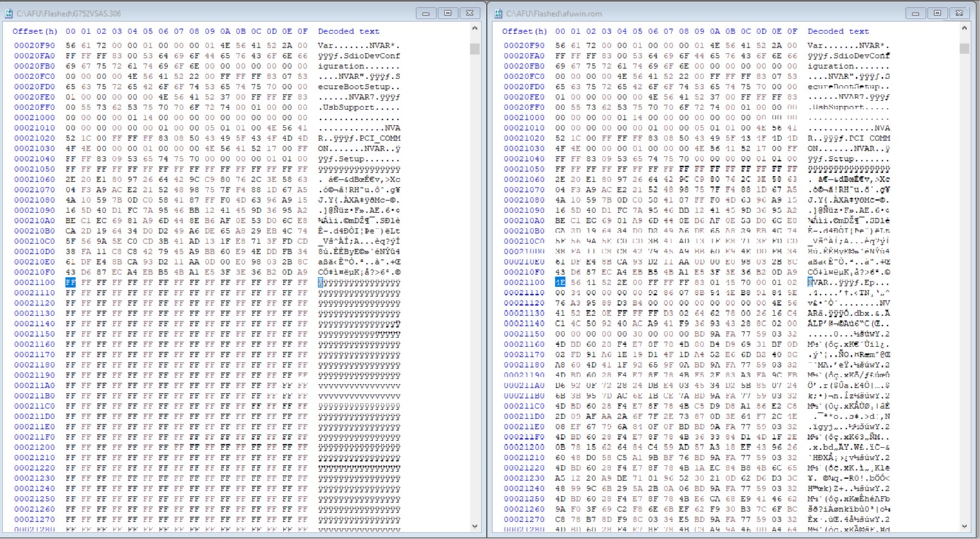Click first byte 56 at 00020F90 in G752VSAS.306
This screenshot has height=539, width=980.
pos(70,46)
